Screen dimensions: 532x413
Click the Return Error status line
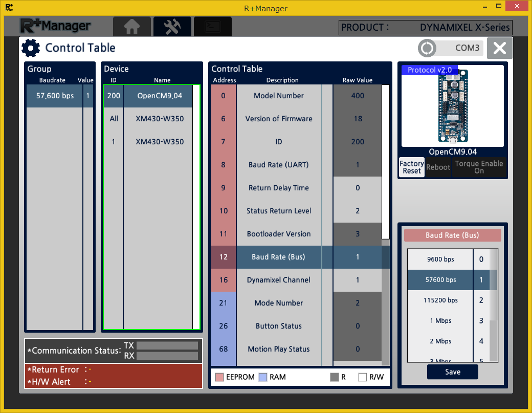(x=114, y=369)
